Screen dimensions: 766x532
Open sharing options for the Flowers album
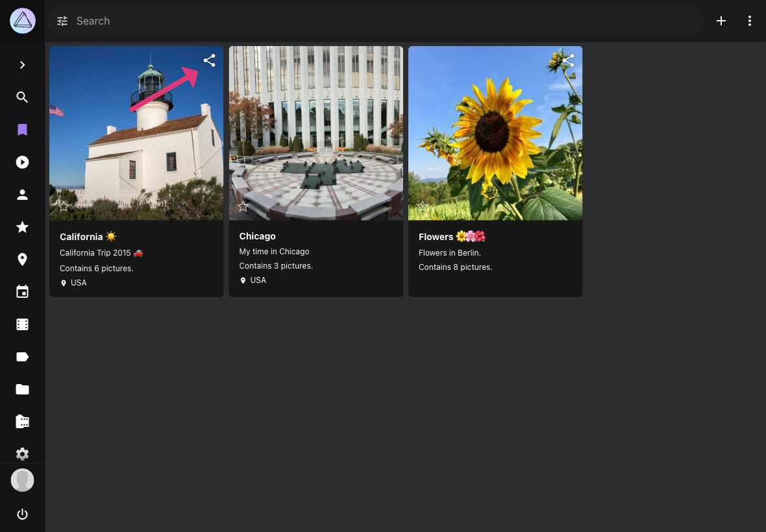[568, 60]
